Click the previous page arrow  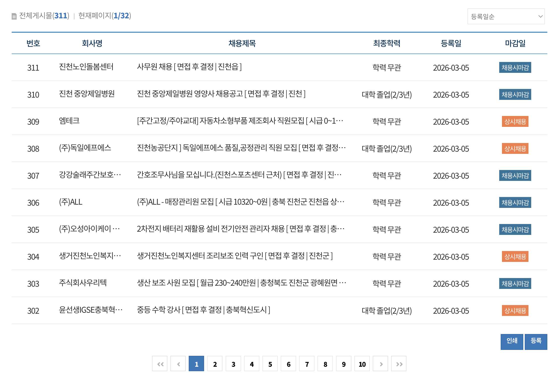[178, 364]
